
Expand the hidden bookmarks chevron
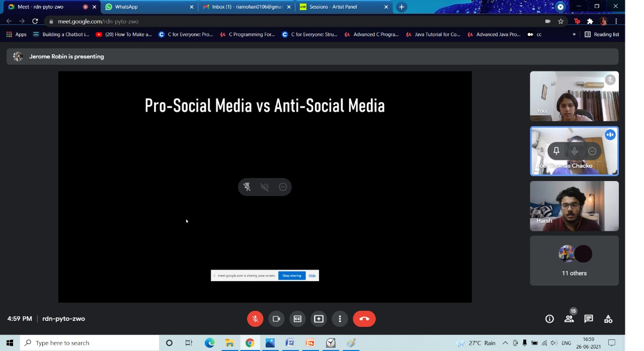click(x=574, y=34)
